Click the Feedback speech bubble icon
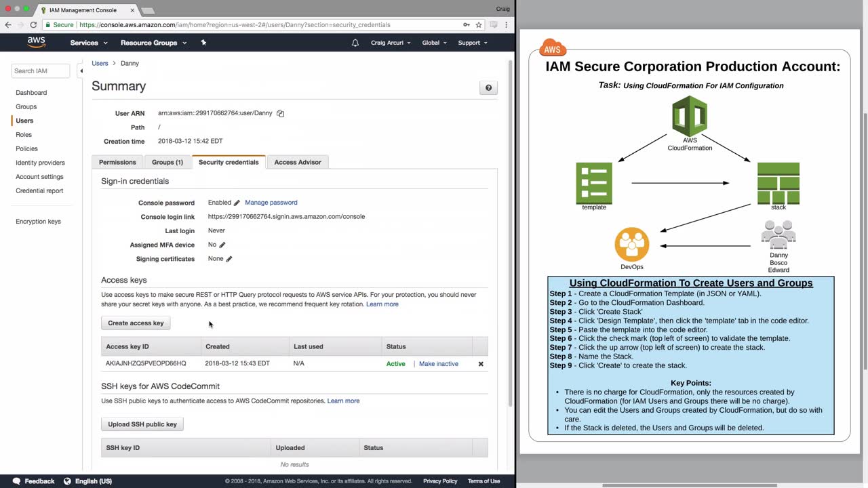The height and width of the screenshot is (488, 868). click(16, 481)
